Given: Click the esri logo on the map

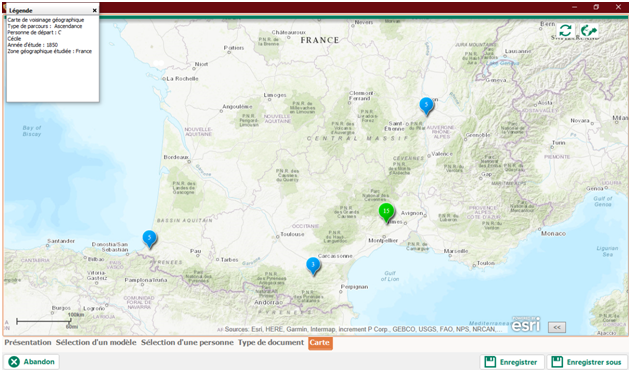Looking at the screenshot, I should pyautogui.click(x=526, y=324).
